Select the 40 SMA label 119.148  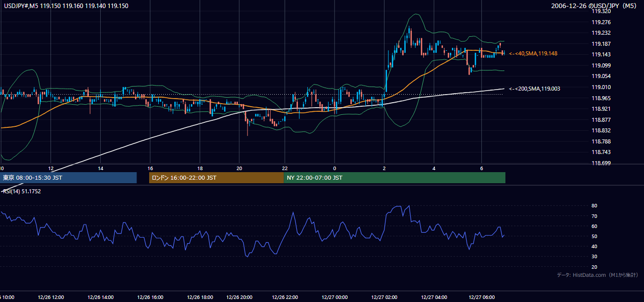[x=533, y=53]
